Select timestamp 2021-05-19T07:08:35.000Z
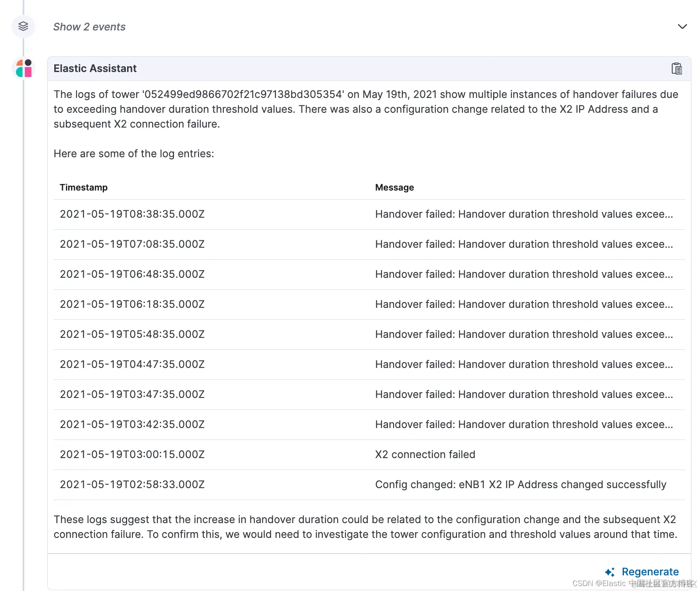This screenshot has height=591, width=700. pyautogui.click(x=132, y=244)
